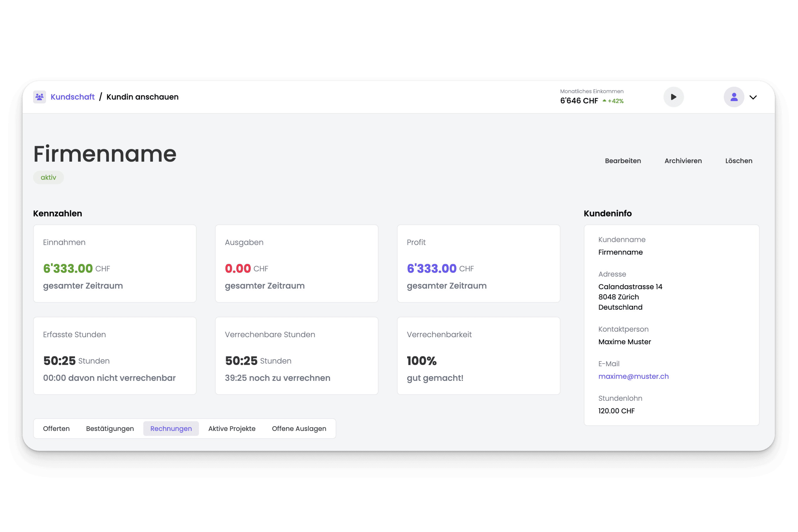Open the Bestätigungen tab
The image size is (798, 532).
(110, 429)
